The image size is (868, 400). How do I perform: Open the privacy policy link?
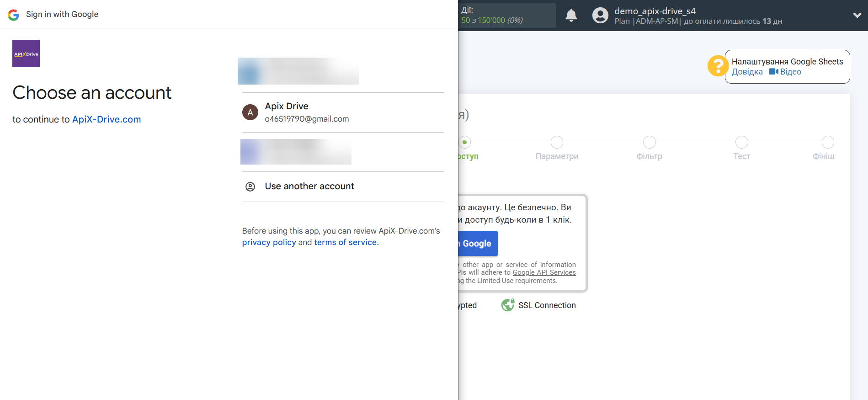coord(269,242)
